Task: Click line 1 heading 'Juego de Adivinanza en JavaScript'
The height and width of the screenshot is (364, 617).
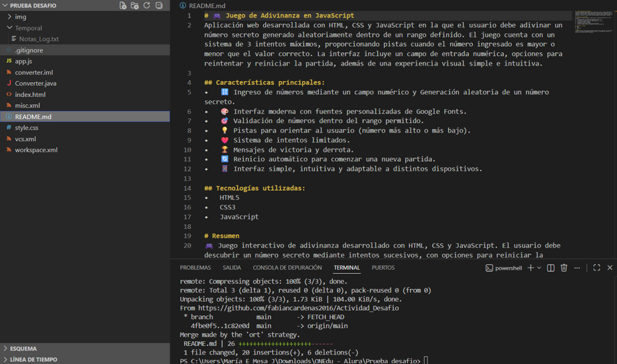Action: tap(289, 15)
